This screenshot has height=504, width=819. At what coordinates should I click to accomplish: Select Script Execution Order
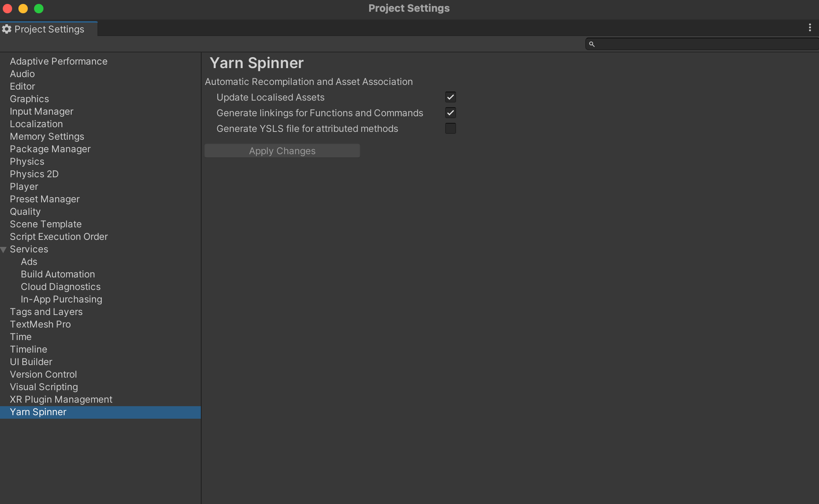pyautogui.click(x=59, y=236)
